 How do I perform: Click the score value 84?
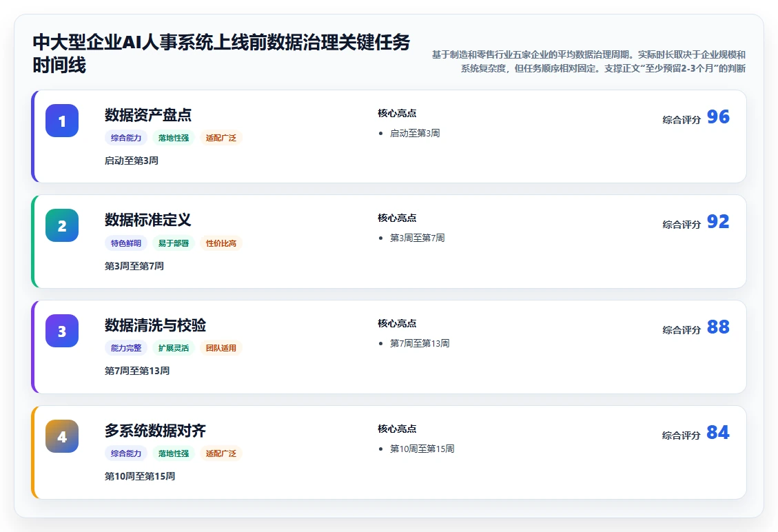point(718,432)
